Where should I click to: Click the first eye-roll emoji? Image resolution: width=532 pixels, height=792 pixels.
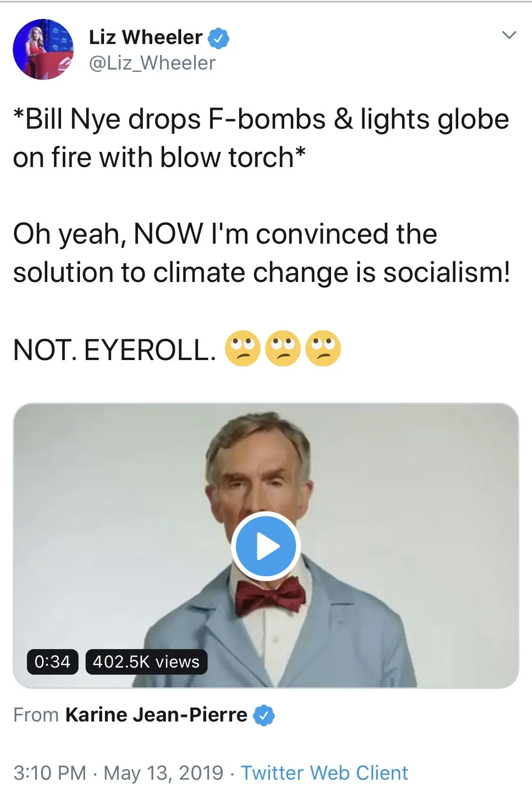tap(243, 349)
